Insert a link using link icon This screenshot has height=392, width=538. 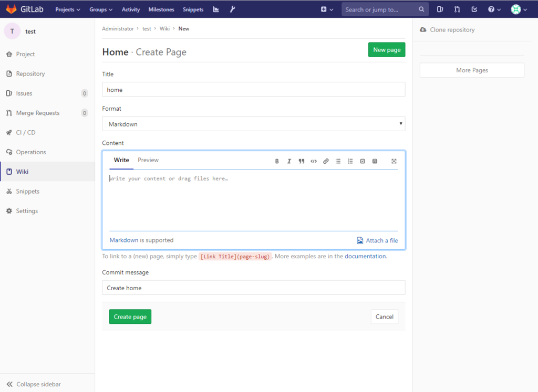[326, 161]
